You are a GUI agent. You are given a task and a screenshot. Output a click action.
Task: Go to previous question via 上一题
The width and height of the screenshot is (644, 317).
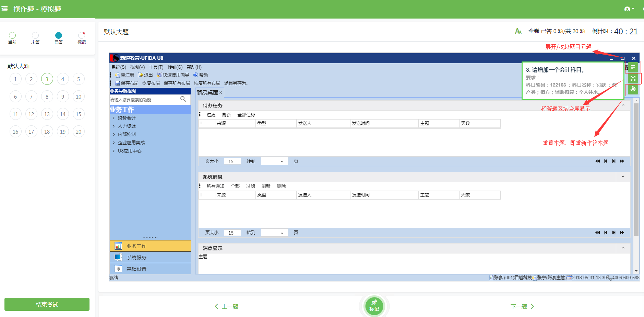[226, 306]
